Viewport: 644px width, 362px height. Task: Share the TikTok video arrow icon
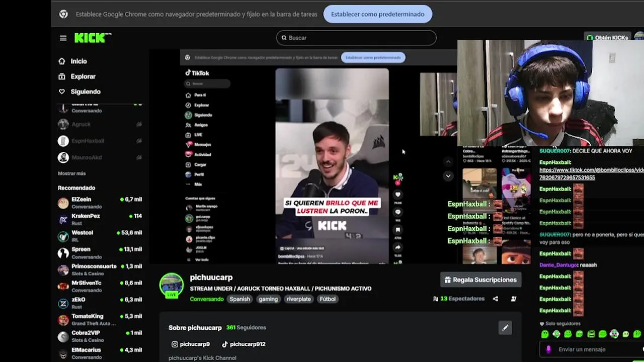pos(397,247)
